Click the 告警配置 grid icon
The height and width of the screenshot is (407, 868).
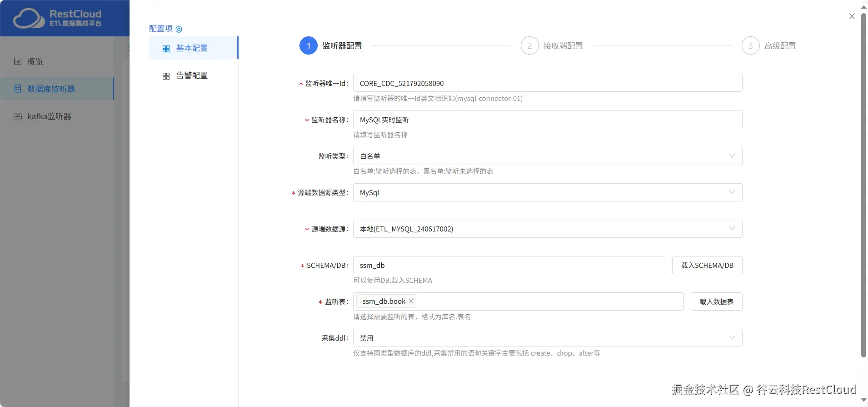coord(166,76)
